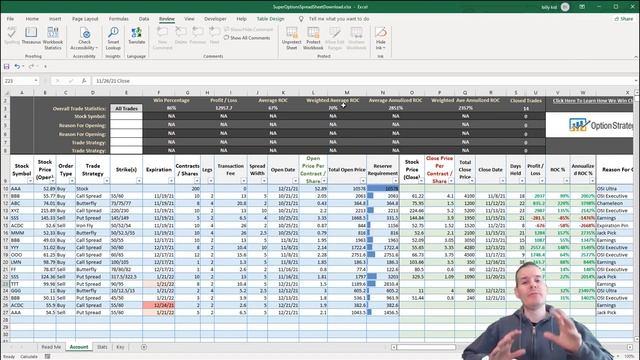The image size is (640, 360).
Task: Open the Ribbon Display Options icon
Action: click(582, 7)
